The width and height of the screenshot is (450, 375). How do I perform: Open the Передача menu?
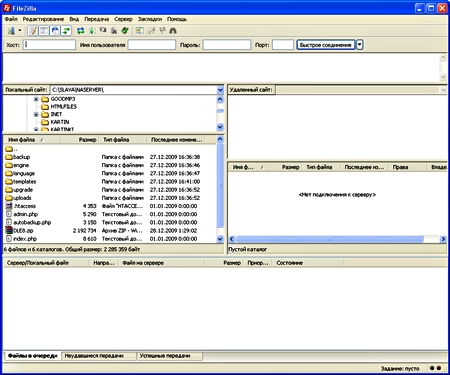coord(96,19)
